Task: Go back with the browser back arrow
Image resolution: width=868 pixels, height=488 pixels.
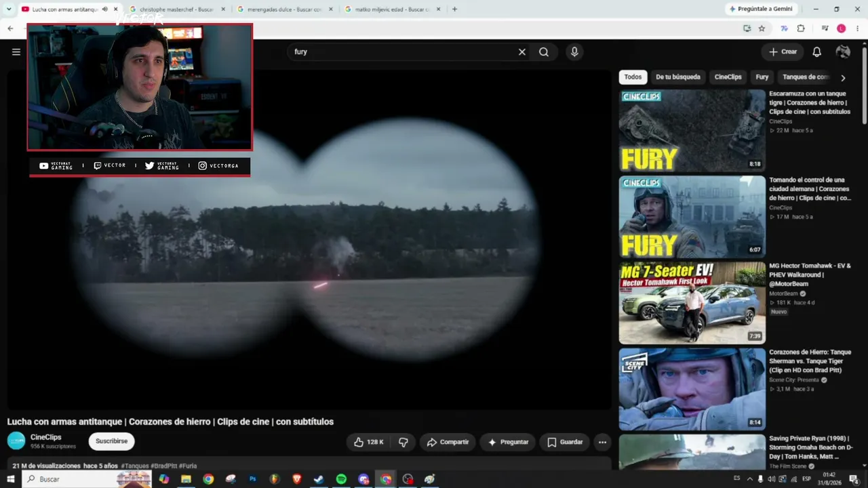Action: point(10,28)
